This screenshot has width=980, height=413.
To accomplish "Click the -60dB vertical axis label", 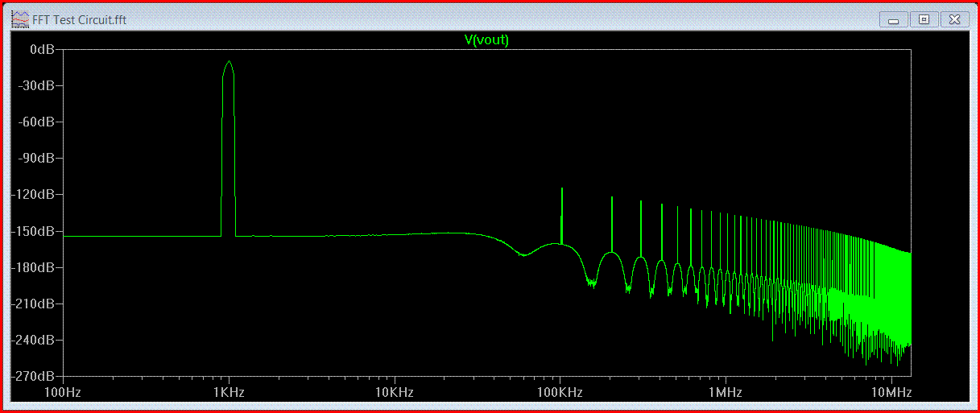I will click(x=38, y=122).
